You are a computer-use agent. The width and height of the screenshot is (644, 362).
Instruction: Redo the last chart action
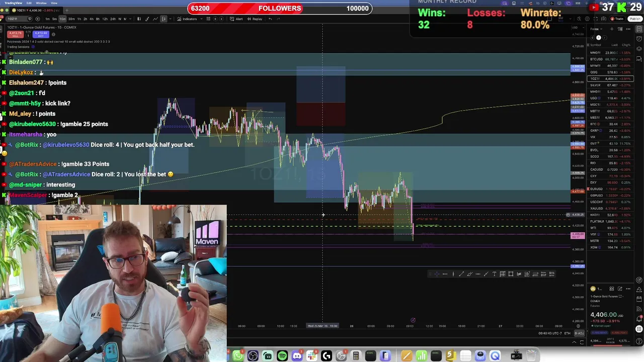(278, 19)
